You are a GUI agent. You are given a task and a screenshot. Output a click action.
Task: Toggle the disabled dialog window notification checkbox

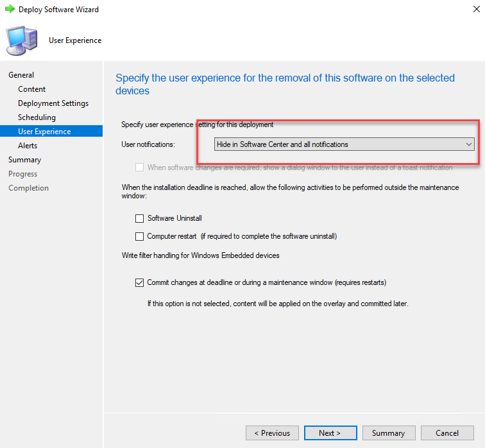139,168
